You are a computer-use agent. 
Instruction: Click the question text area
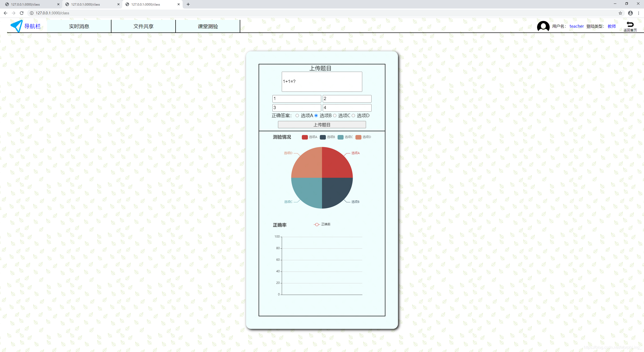tap(322, 81)
